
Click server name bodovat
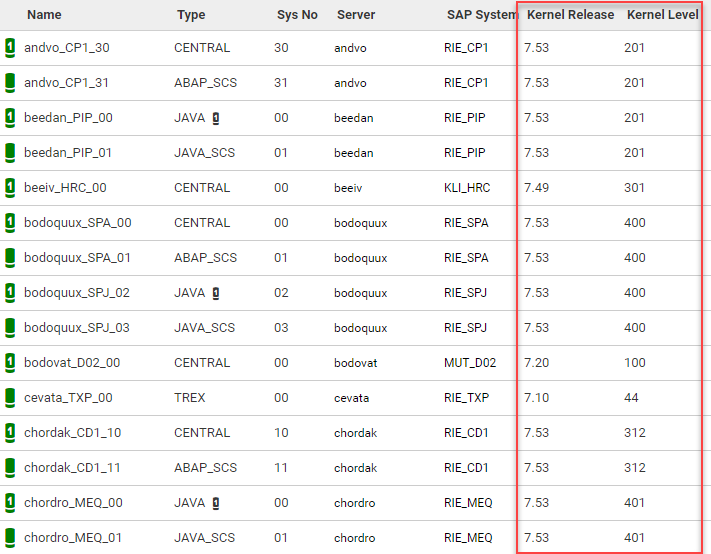356,363
